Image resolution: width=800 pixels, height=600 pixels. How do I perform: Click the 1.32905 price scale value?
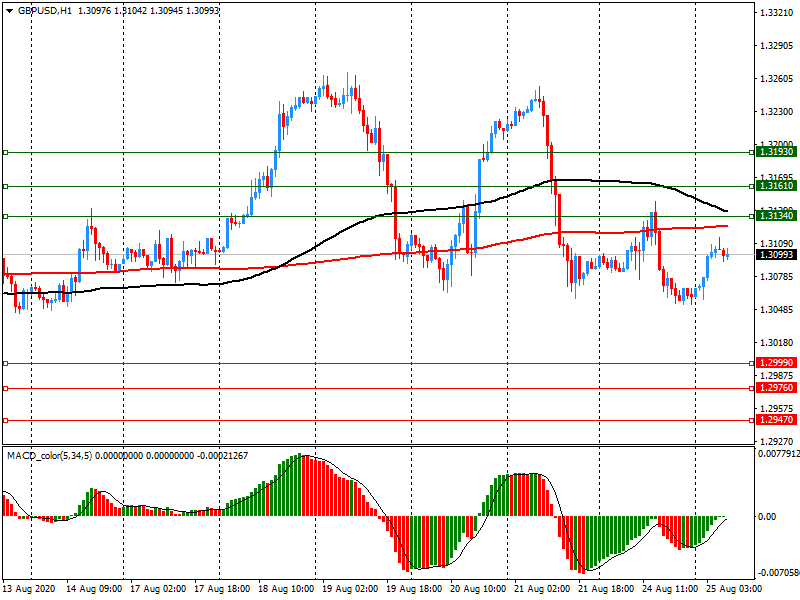[x=777, y=46]
